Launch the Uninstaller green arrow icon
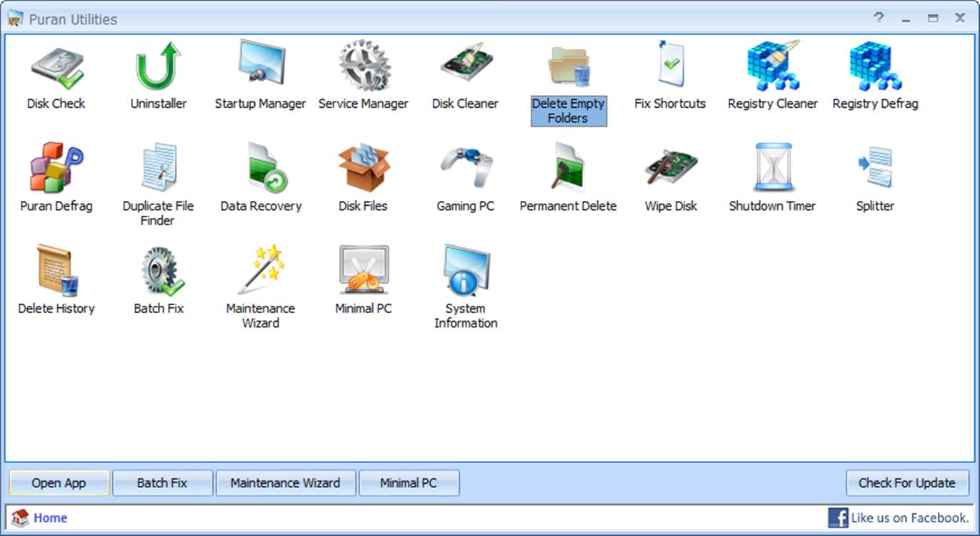Image resolution: width=980 pixels, height=536 pixels. click(159, 66)
